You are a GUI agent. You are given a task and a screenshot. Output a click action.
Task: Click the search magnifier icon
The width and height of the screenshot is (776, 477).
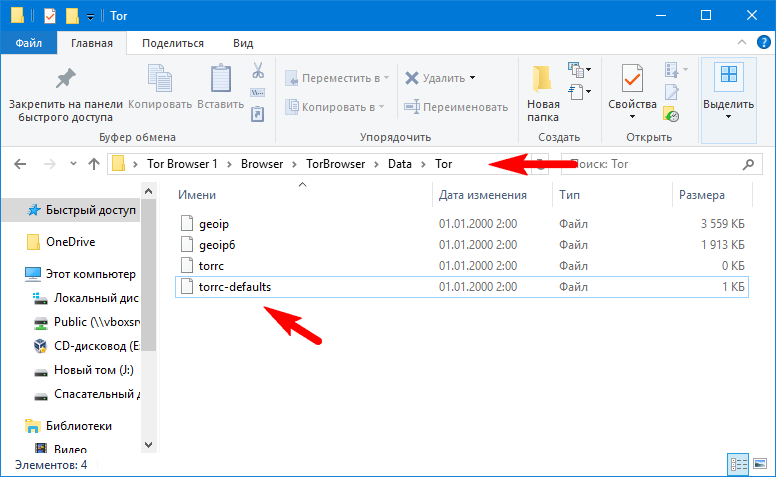[x=748, y=164]
